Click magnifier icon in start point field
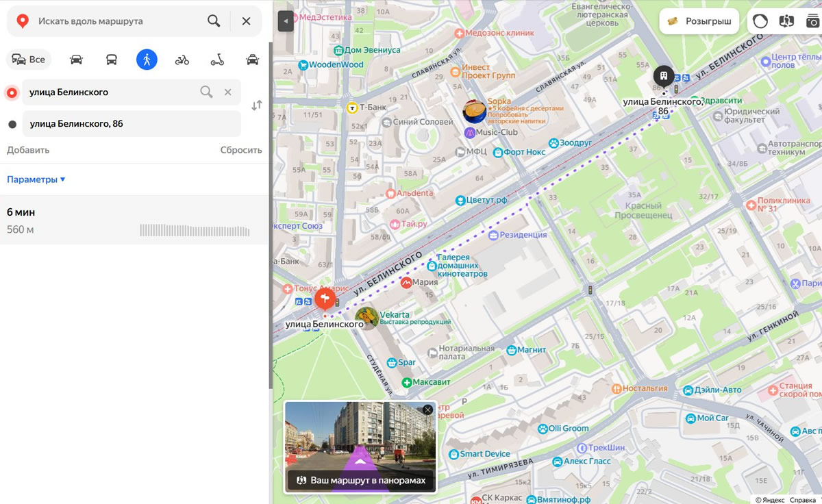The image size is (822, 504). 206,92
